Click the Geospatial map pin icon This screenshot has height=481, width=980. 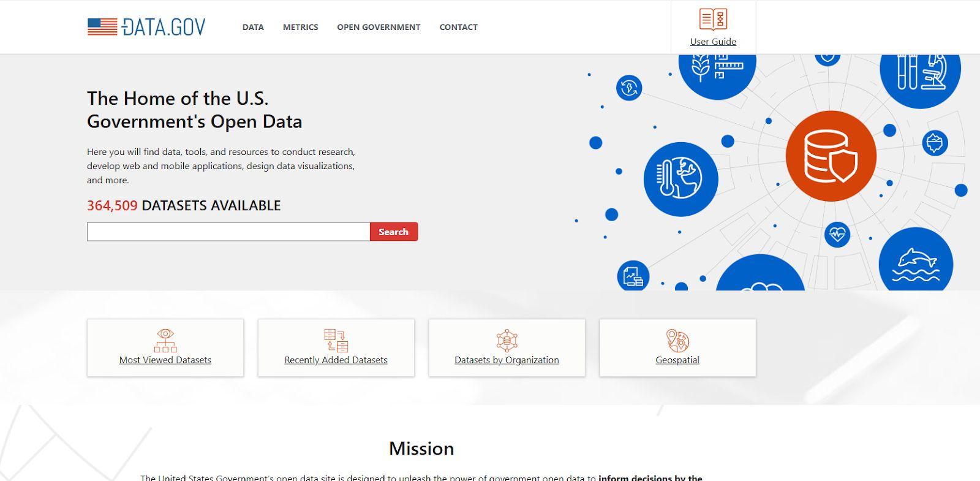point(677,340)
